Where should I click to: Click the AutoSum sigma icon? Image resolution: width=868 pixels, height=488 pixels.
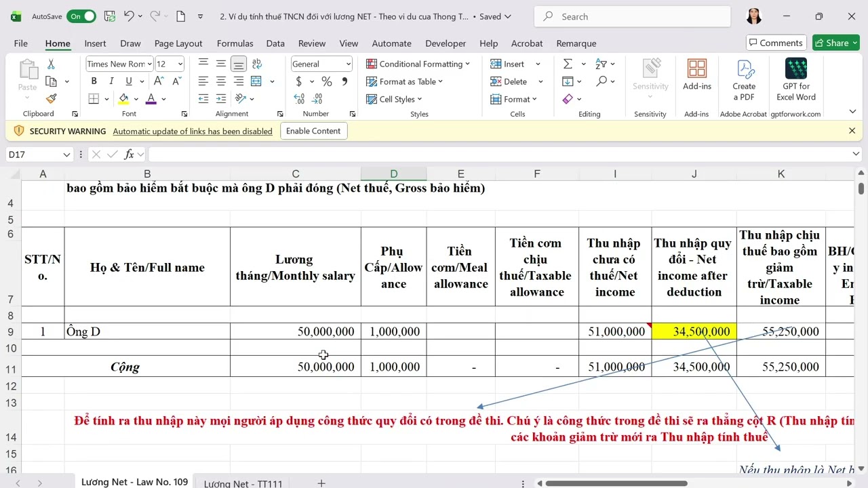[568, 64]
